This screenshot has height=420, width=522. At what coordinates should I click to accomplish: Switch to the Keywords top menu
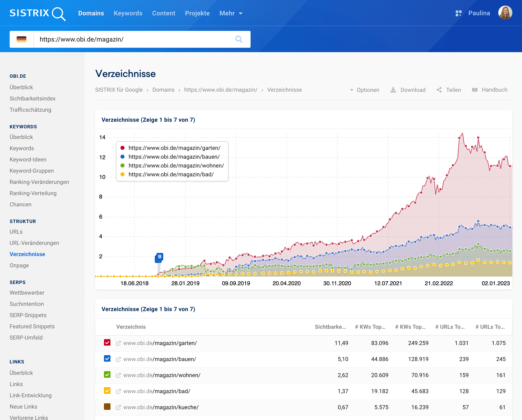tap(128, 13)
